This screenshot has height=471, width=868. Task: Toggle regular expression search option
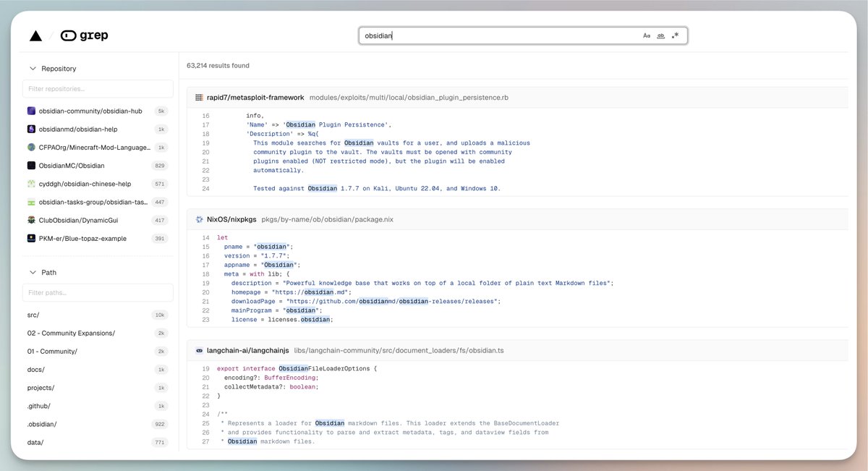point(675,35)
